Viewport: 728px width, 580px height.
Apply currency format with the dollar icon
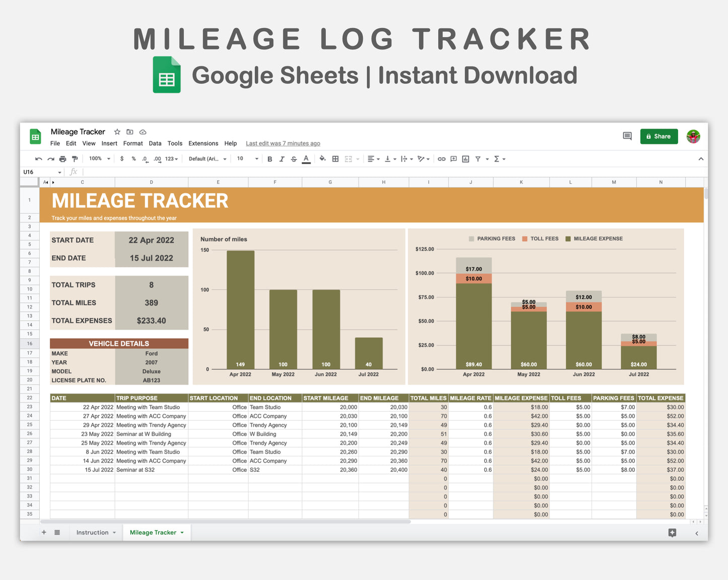(x=121, y=159)
